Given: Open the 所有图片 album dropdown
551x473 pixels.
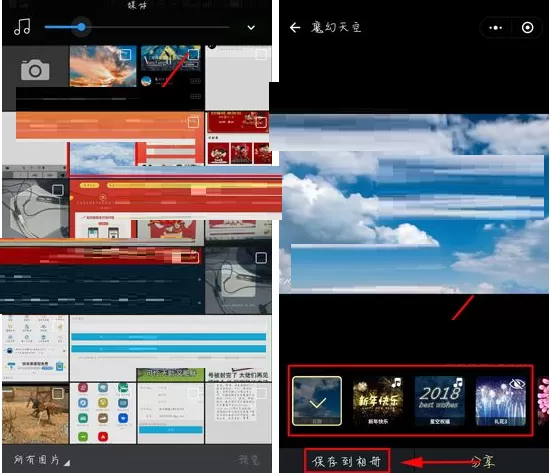Looking at the screenshot, I should (42, 460).
